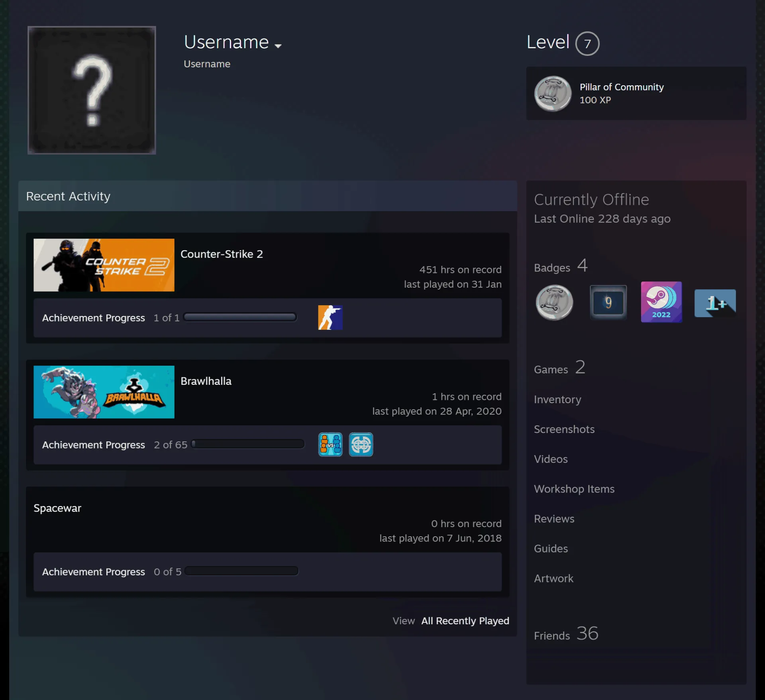This screenshot has height=700, width=765.
Task: Go to the Inventory page
Action: [557, 399]
